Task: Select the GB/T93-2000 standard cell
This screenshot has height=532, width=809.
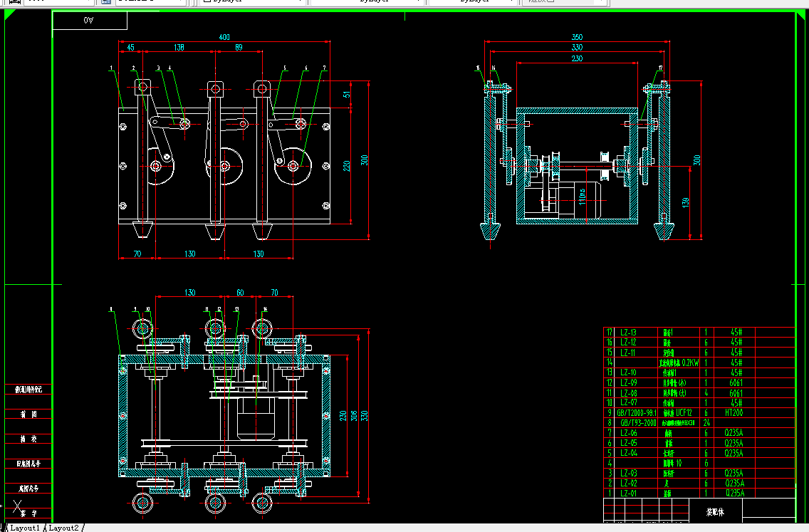Action: point(638,423)
